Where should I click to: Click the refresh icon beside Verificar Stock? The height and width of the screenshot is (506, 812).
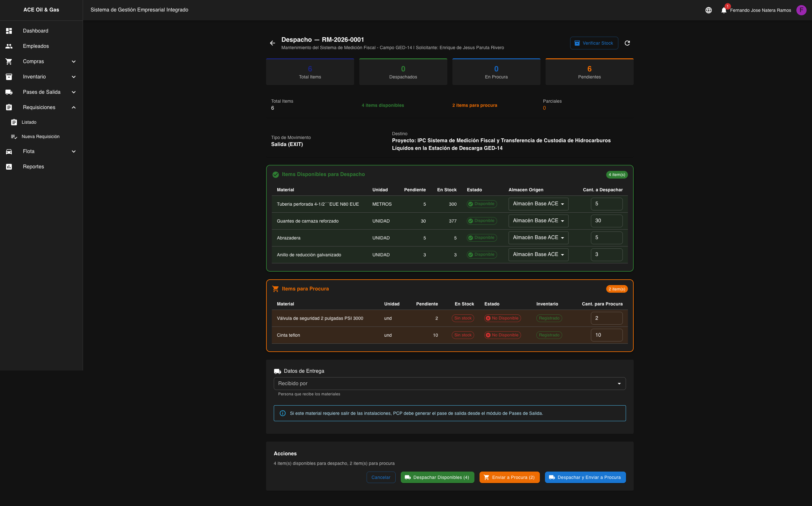[627, 43]
